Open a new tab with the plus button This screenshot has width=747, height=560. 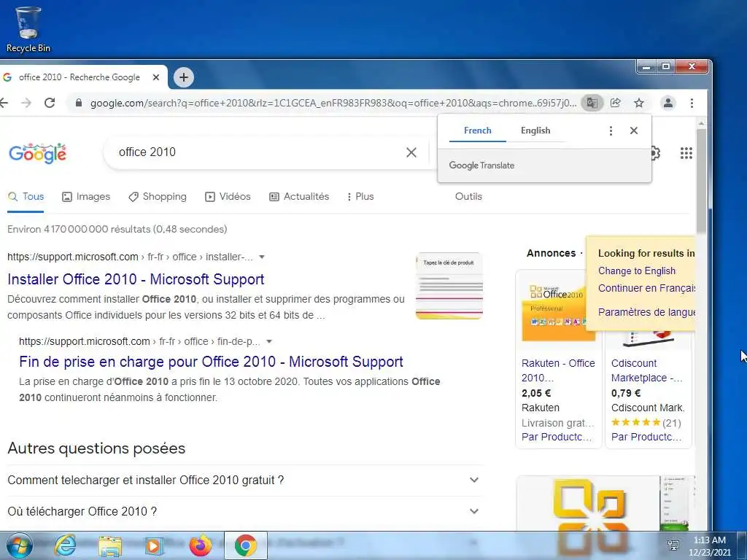(183, 77)
